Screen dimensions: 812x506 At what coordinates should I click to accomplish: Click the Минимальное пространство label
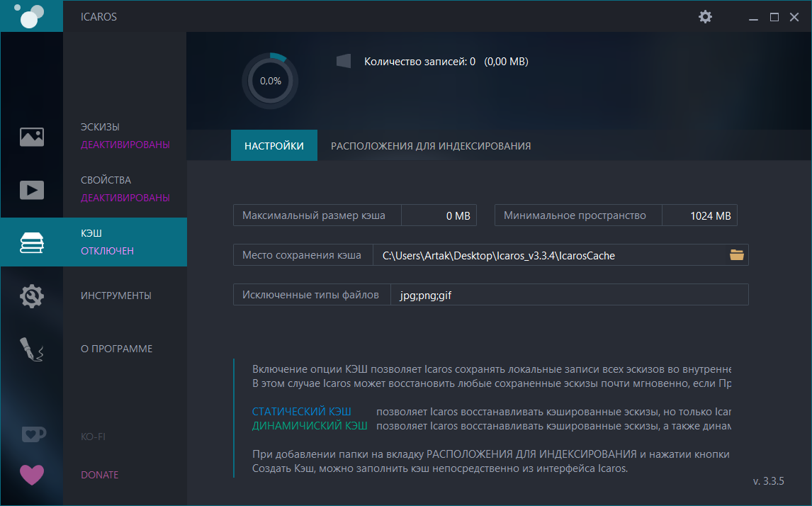pyautogui.click(x=575, y=215)
